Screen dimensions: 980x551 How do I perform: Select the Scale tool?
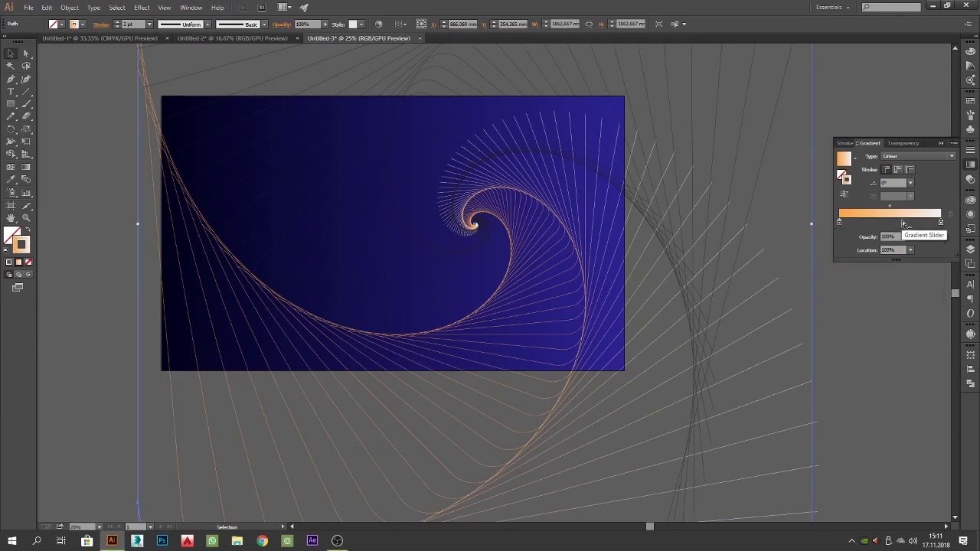(26, 129)
